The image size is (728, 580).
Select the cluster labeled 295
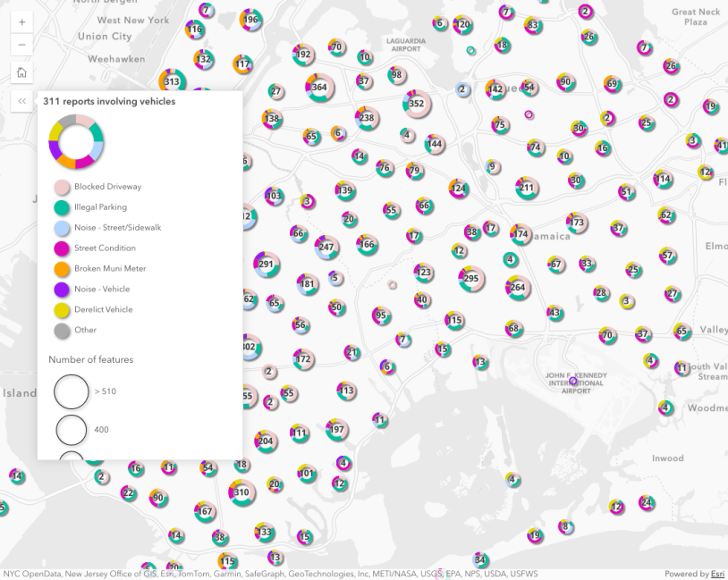click(x=470, y=279)
